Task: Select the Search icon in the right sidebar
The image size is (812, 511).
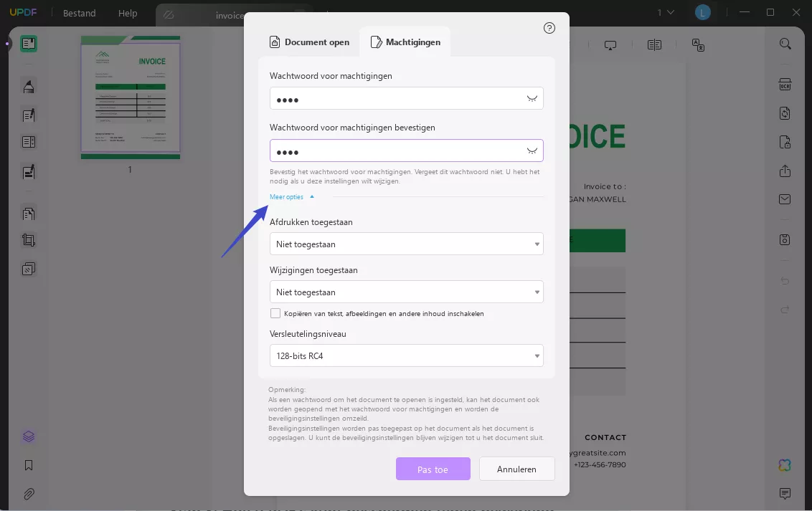Action: coord(784,43)
